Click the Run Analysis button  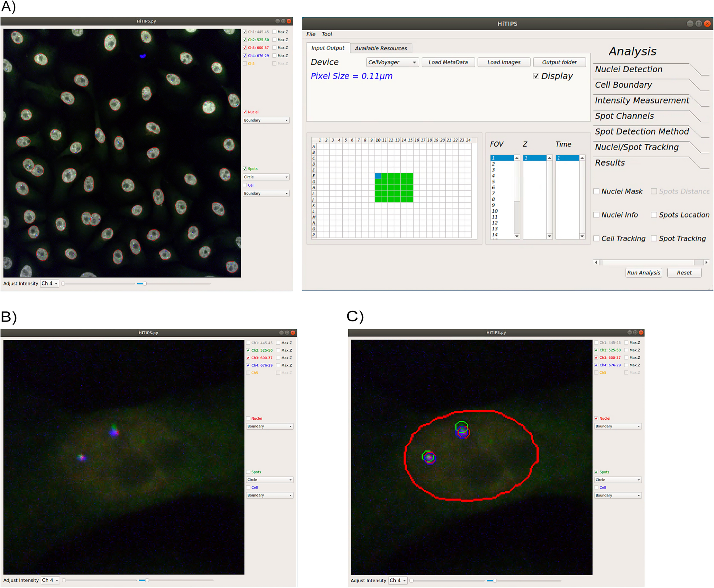click(643, 273)
